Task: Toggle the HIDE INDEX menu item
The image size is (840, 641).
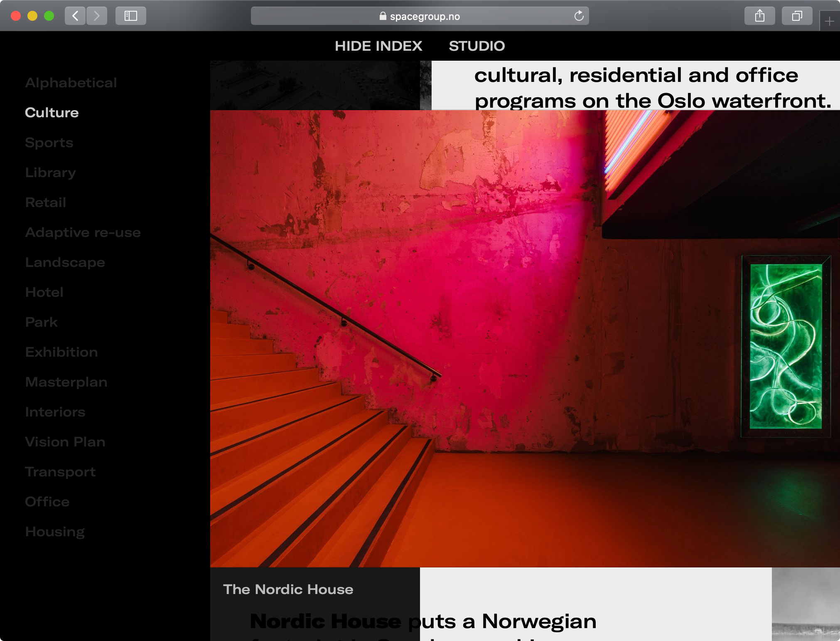Action: pos(378,46)
